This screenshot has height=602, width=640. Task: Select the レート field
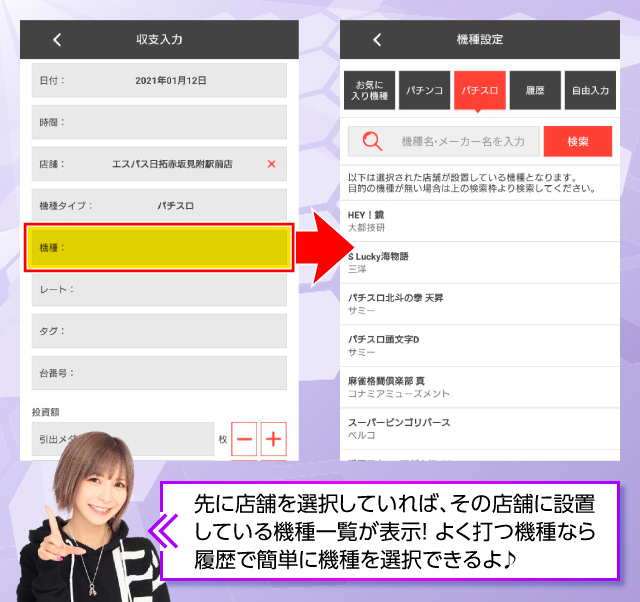pyautogui.click(x=160, y=289)
